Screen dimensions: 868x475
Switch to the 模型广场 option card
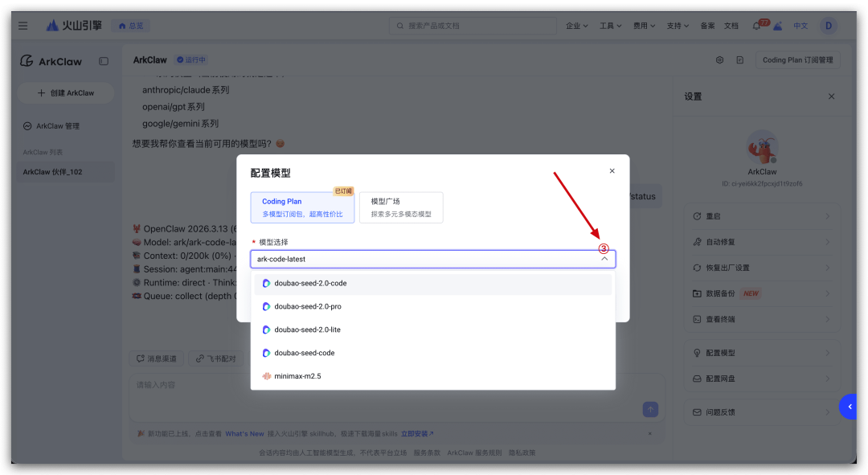point(400,207)
